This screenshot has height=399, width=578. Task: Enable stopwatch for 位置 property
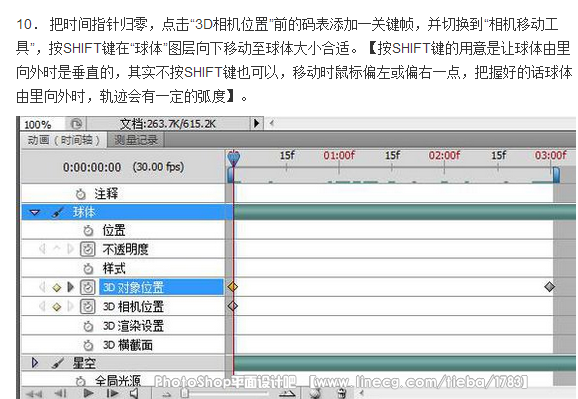(x=88, y=231)
